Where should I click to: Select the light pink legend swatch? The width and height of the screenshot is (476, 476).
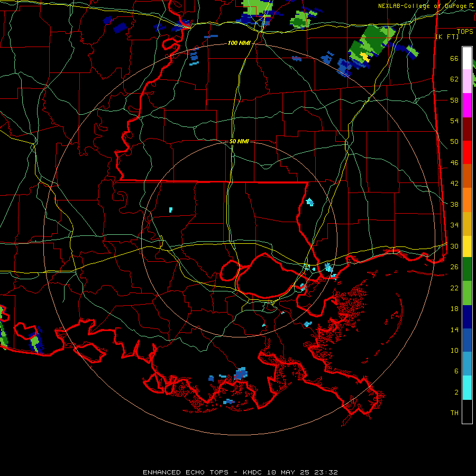pyautogui.click(x=467, y=81)
